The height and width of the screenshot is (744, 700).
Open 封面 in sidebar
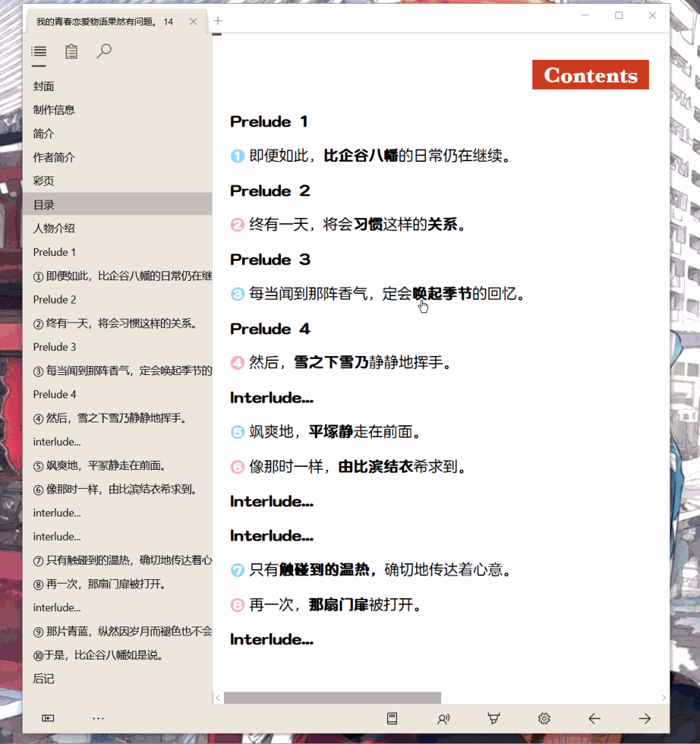coord(117,86)
